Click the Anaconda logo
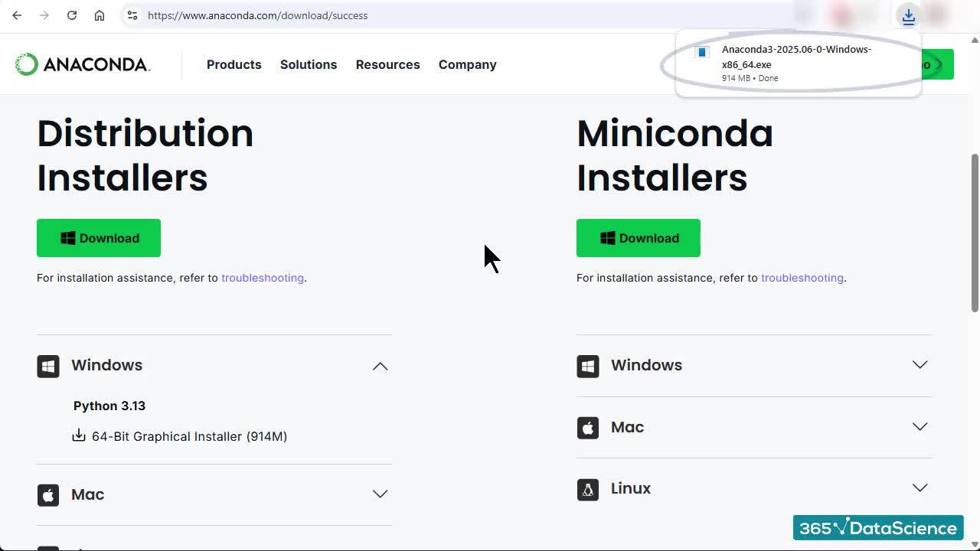Image resolution: width=980 pixels, height=551 pixels. (x=82, y=64)
